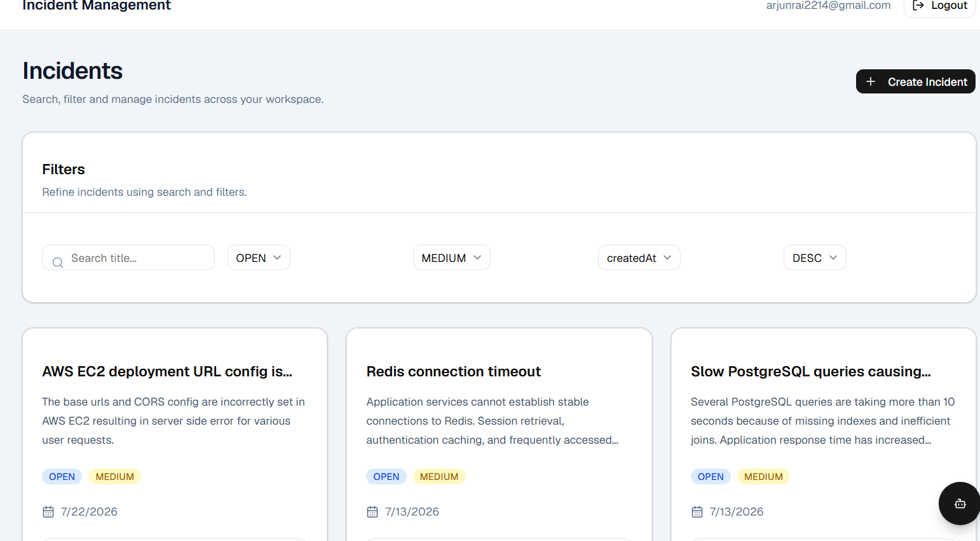Click the logout arrow icon
The height and width of the screenshot is (541, 980).
918,5
